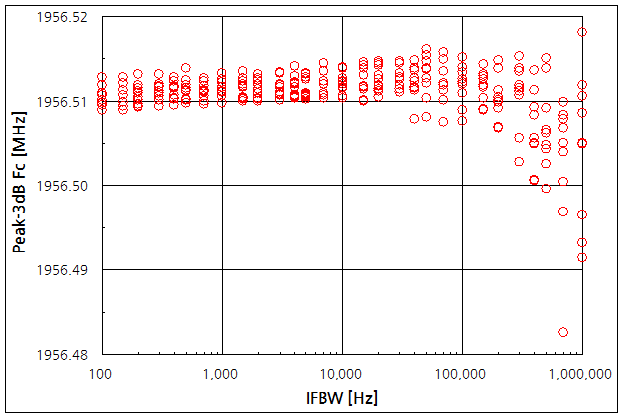The height and width of the screenshot is (418, 624).
Task: Click the Peak-3dB Fc [MHz] axis title
Action: pyautogui.click(x=20, y=186)
